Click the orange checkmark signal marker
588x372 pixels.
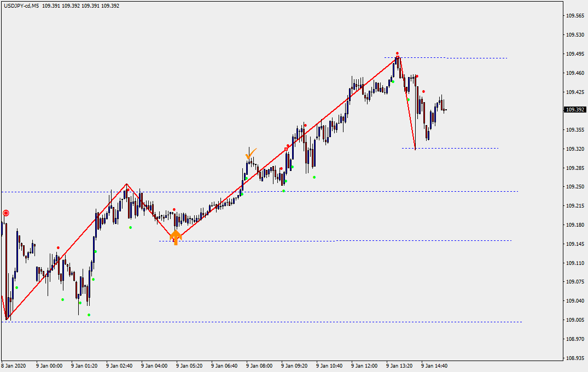click(251, 153)
